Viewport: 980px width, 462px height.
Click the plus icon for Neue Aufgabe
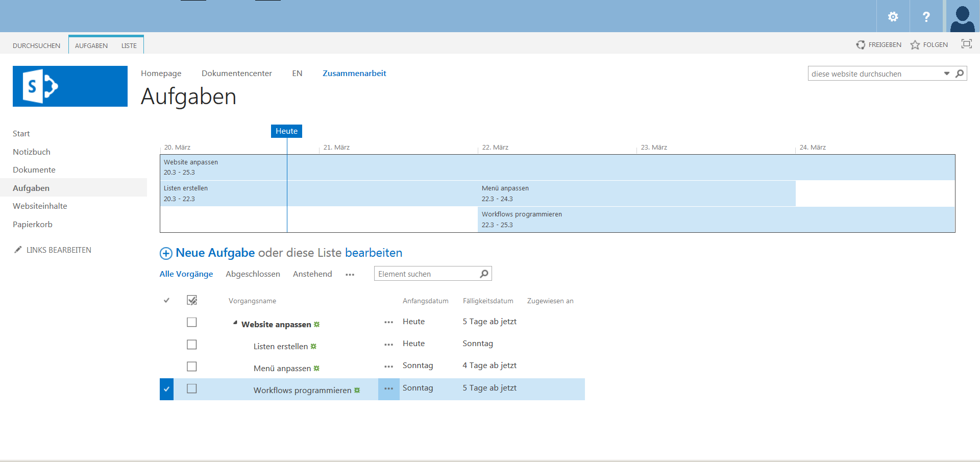click(166, 253)
